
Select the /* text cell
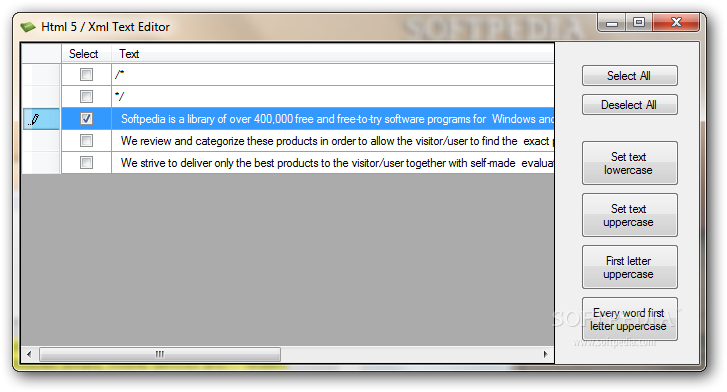pyautogui.click(x=333, y=75)
